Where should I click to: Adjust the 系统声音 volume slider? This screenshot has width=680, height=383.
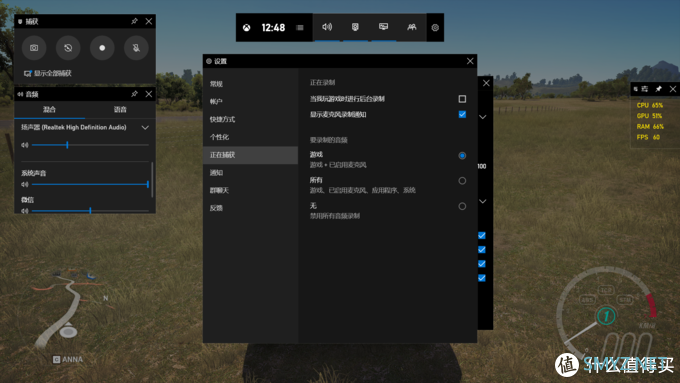tap(90, 184)
